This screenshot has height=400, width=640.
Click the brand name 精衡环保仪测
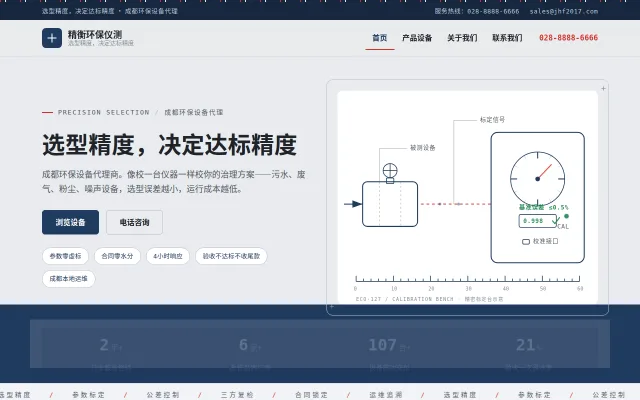[95, 34]
